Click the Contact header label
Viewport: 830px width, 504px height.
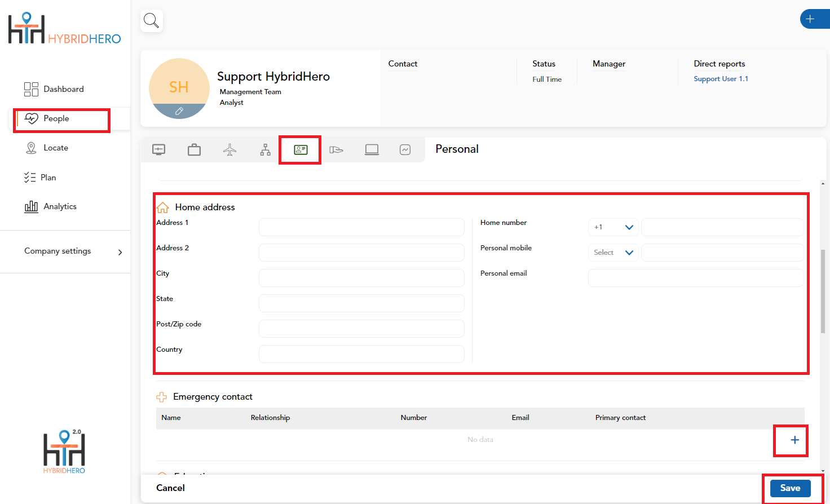coord(403,64)
